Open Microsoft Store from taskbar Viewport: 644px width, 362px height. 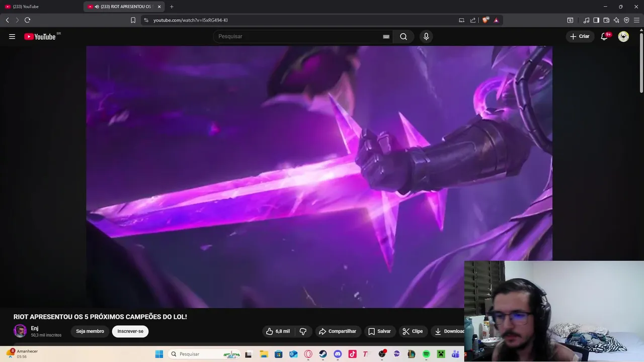(278, 354)
